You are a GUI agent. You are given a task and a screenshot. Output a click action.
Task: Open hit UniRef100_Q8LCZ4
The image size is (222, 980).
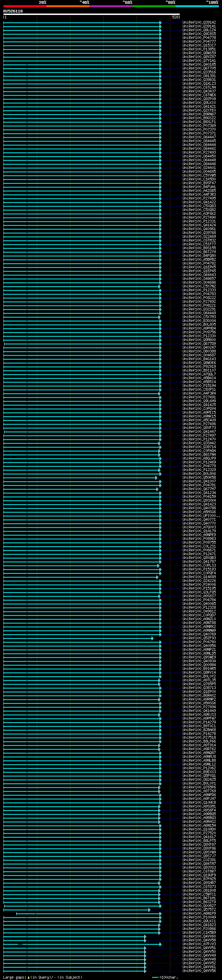(x=199, y=30)
